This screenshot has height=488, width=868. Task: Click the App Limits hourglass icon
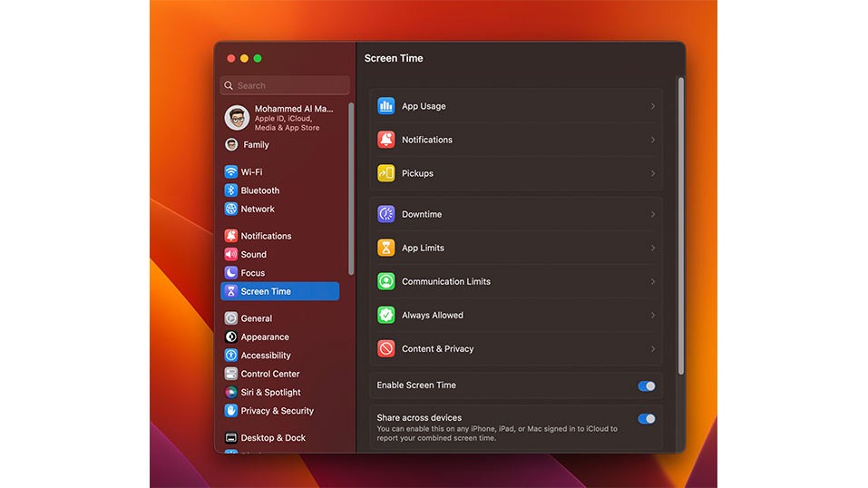[385, 248]
